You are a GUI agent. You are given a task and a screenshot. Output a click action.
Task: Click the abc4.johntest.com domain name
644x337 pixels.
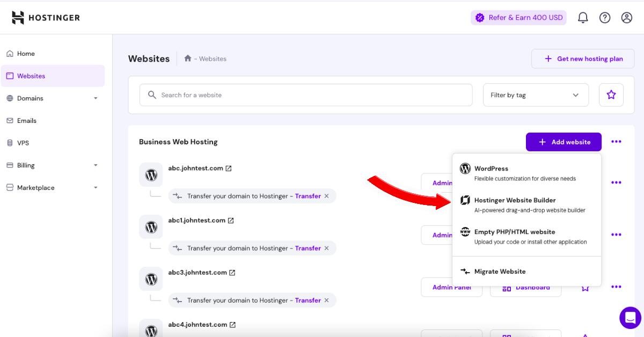tap(197, 324)
